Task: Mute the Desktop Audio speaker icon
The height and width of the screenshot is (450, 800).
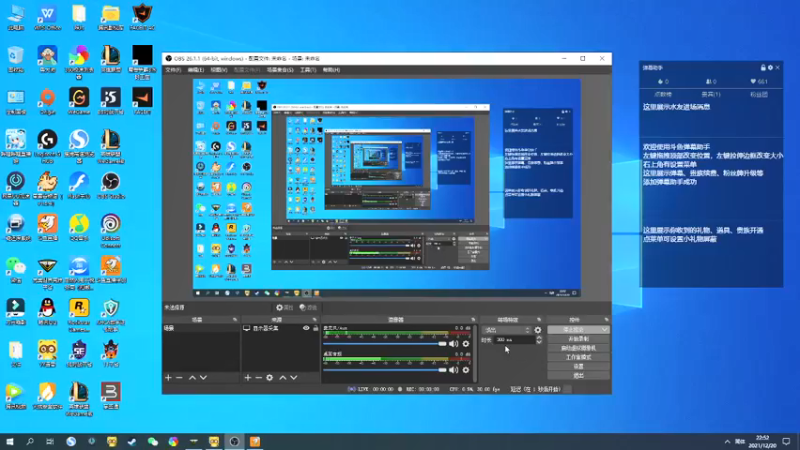Action: [454, 370]
